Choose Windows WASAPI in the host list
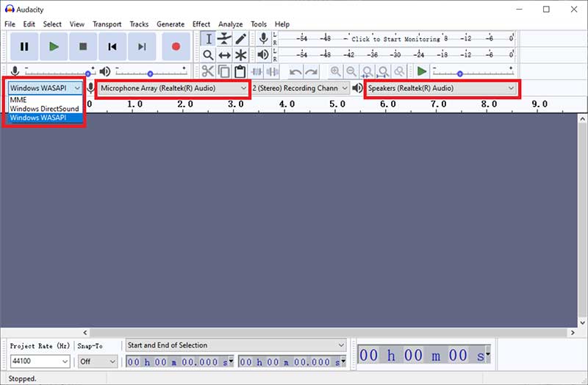Viewport: 588px width, 385px height. pos(45,118)
